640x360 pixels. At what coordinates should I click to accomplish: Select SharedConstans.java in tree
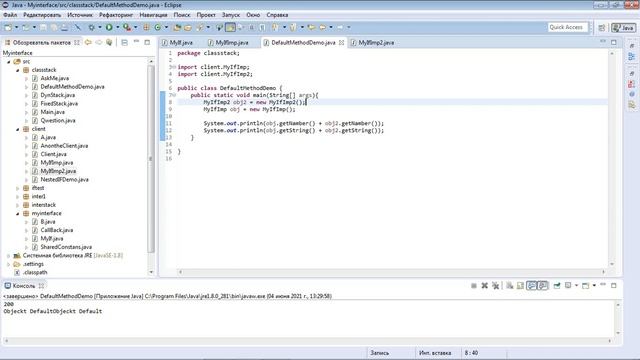66,247
